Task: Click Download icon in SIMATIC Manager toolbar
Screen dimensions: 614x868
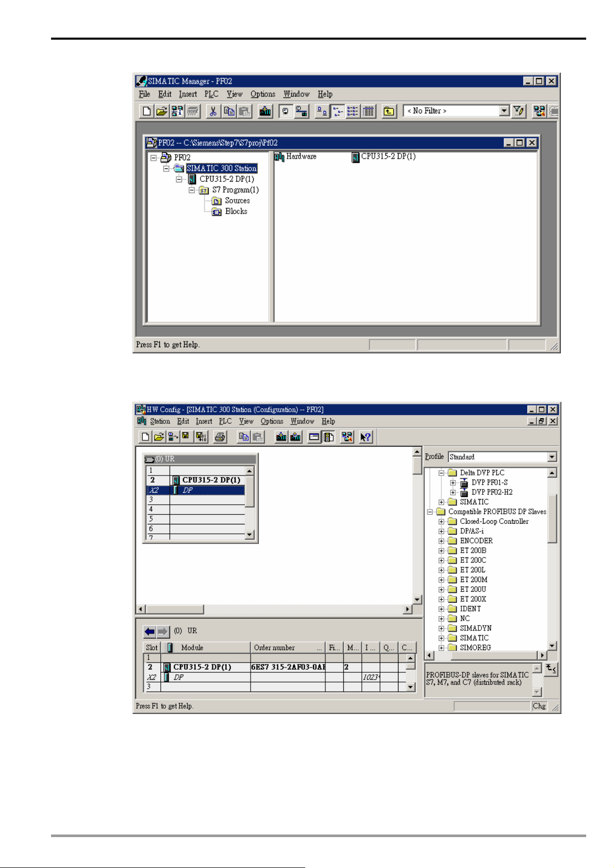Action: click(265, 111)
